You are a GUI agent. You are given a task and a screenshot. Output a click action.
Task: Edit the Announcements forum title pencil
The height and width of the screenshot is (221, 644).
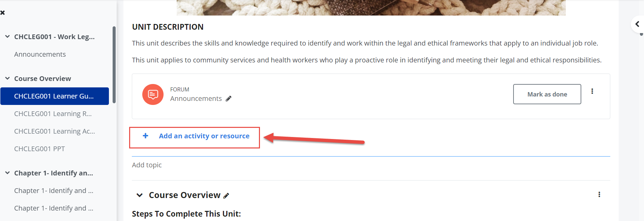pyautogui.click(x=229, y=99)
